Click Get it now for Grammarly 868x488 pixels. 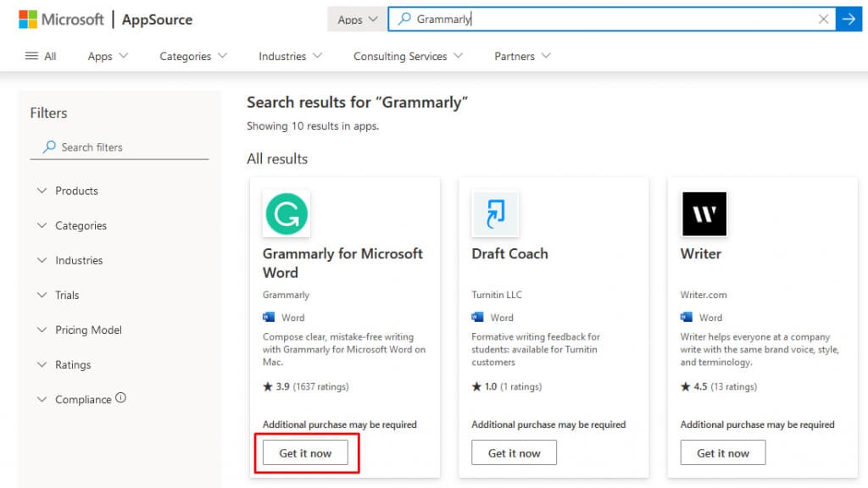(305, 453)
